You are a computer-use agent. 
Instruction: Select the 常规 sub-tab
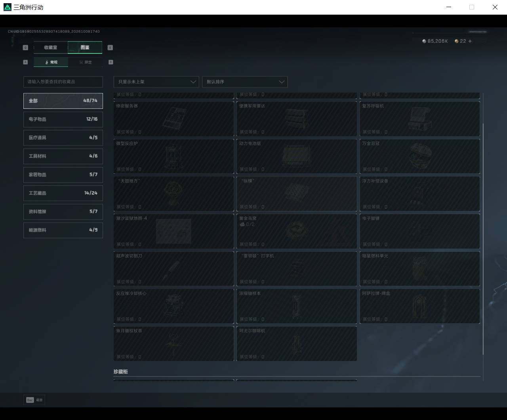coord(51,62)
